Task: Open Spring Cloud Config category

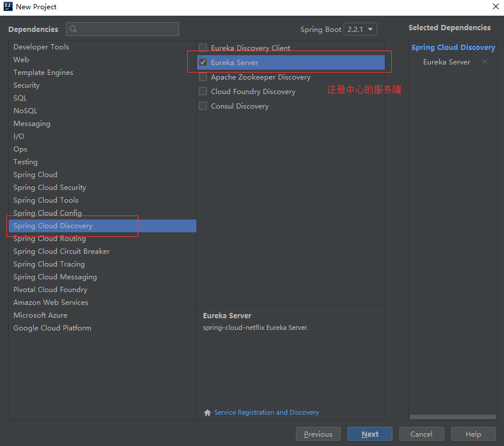Action: pos(102,213)
